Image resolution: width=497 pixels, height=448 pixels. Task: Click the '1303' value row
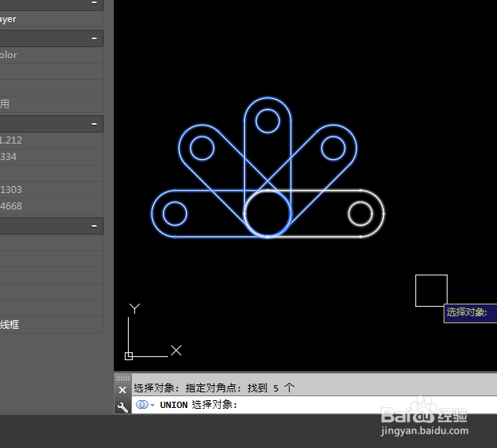click(x=51, y=189)
